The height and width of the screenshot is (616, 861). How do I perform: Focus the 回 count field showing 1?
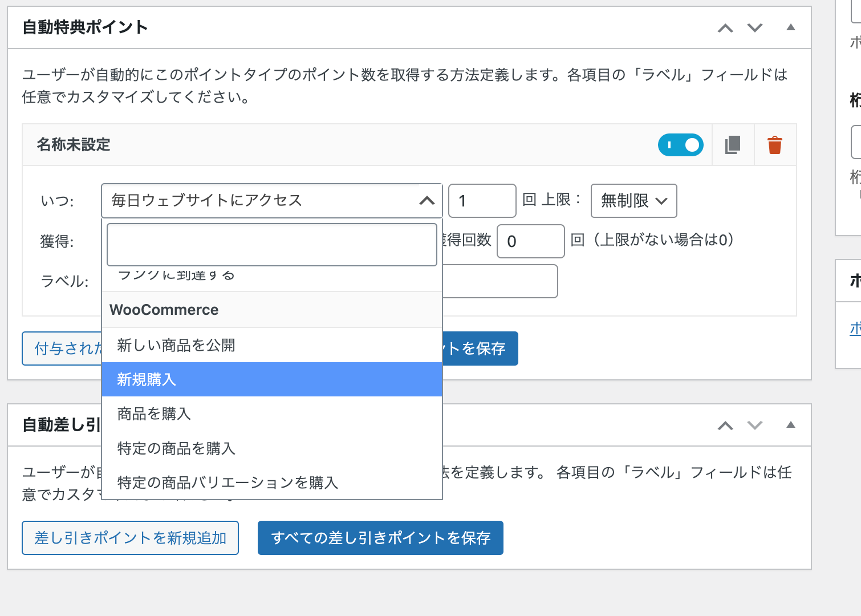tap(482, 201)
